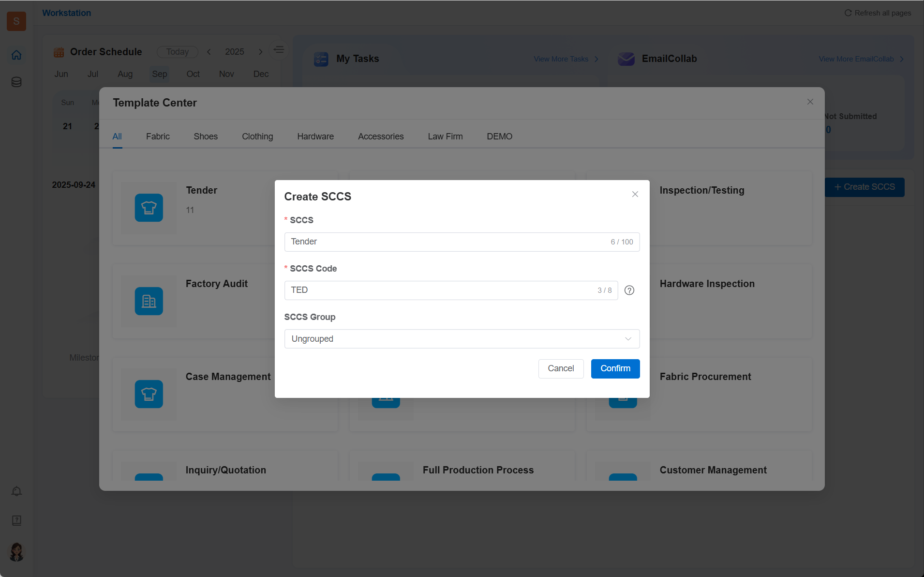This screenshot has width=924, height=577.
Task: Open notifications bell icon
Action: [x=16, y=491]
